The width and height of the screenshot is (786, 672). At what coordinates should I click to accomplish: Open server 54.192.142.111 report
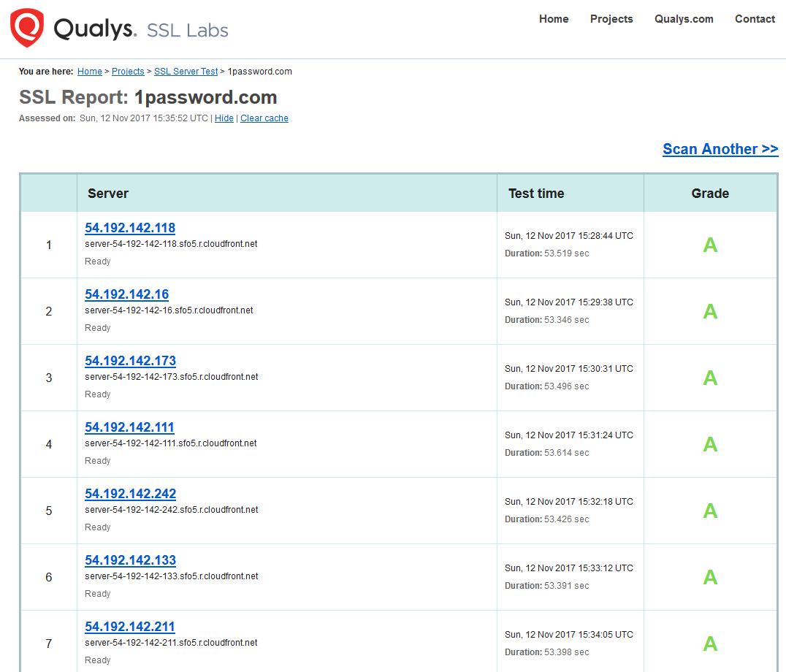pyautogui.click(x=129, y=427)
